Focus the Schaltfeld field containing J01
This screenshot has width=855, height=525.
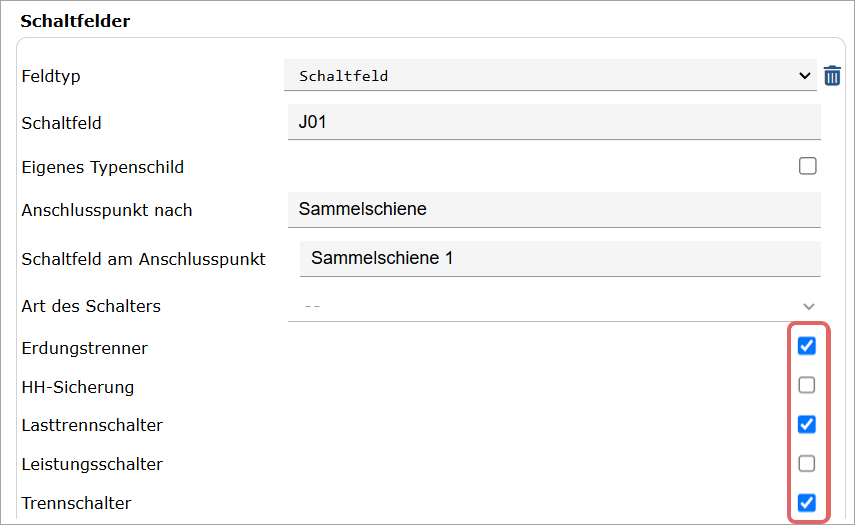[554, 122]
